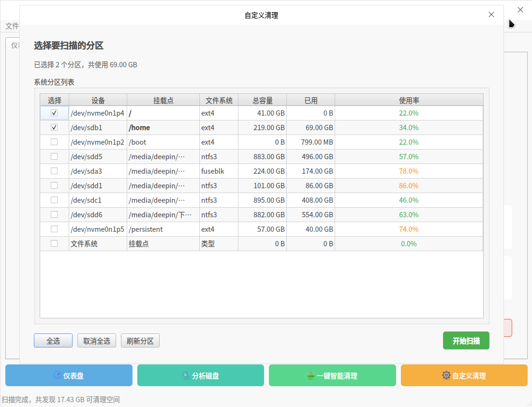Click the 取消全选 button
Screen dimensions: 532x407
tap(97, 341)
